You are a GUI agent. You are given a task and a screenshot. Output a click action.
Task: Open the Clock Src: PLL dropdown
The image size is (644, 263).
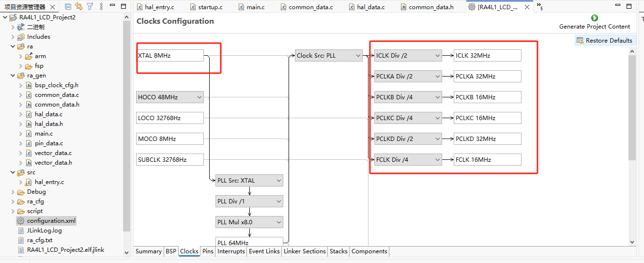329,56
